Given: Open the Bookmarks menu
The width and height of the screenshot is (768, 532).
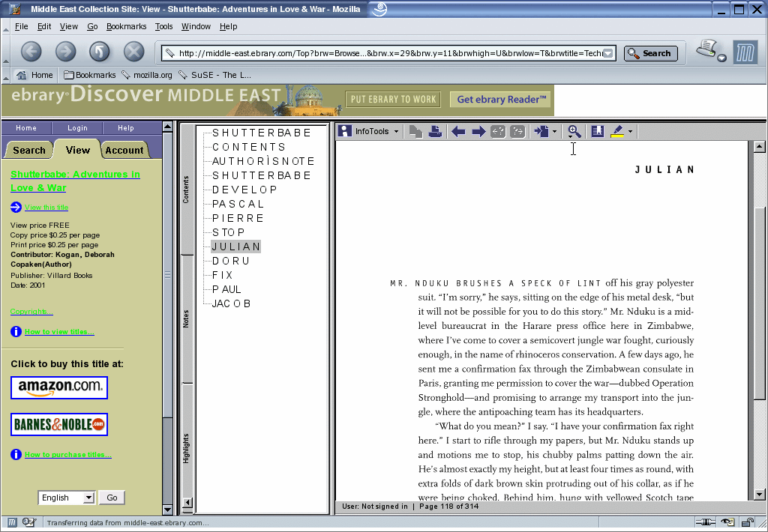Looking at the screenshot, I should (126, 26).
